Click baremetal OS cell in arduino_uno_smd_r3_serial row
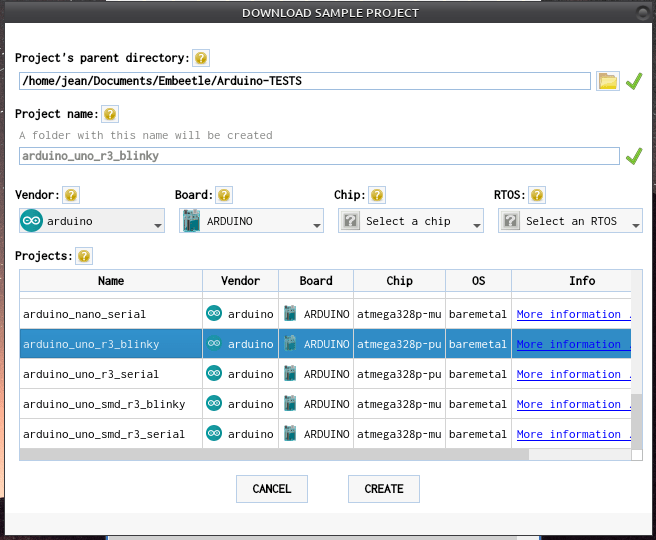Image resolution: width=656 pixels, height=540 pixels. point(479,434)
